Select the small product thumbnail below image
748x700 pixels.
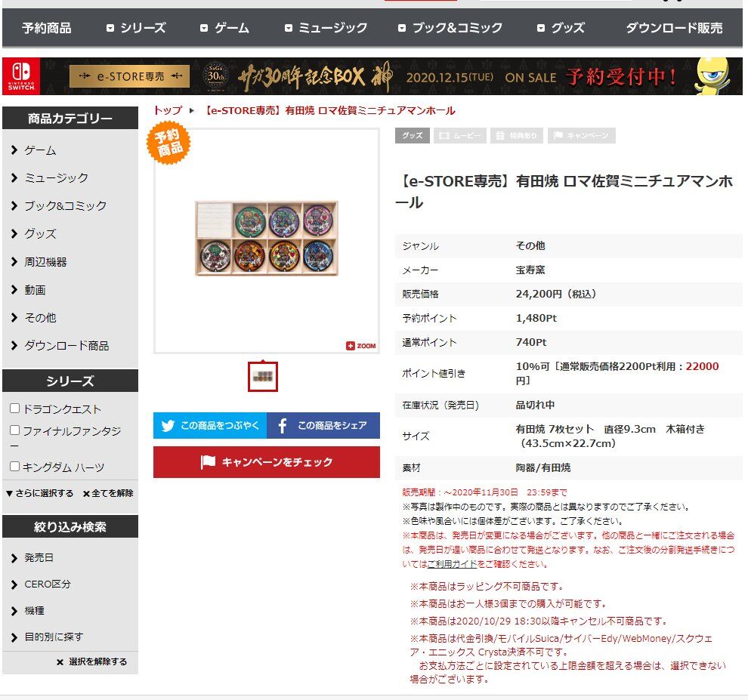[x=263, y=377]
